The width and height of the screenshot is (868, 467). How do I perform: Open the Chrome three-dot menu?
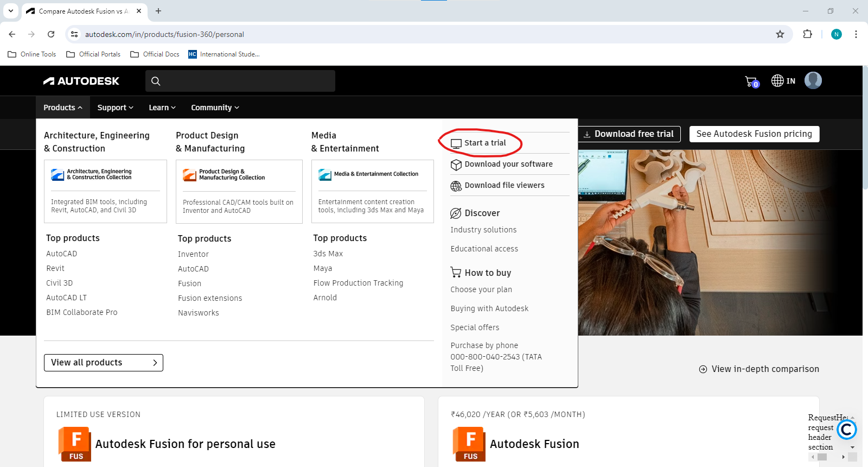(856, 34)
